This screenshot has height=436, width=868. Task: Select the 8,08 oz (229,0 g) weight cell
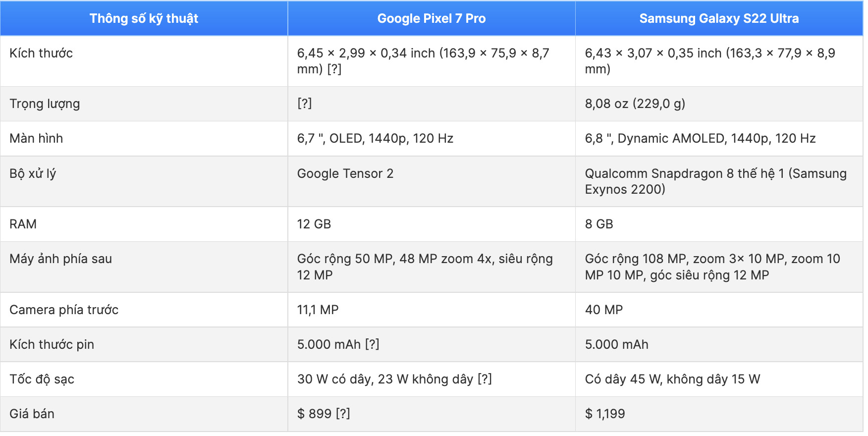click(x=635, y=104)
